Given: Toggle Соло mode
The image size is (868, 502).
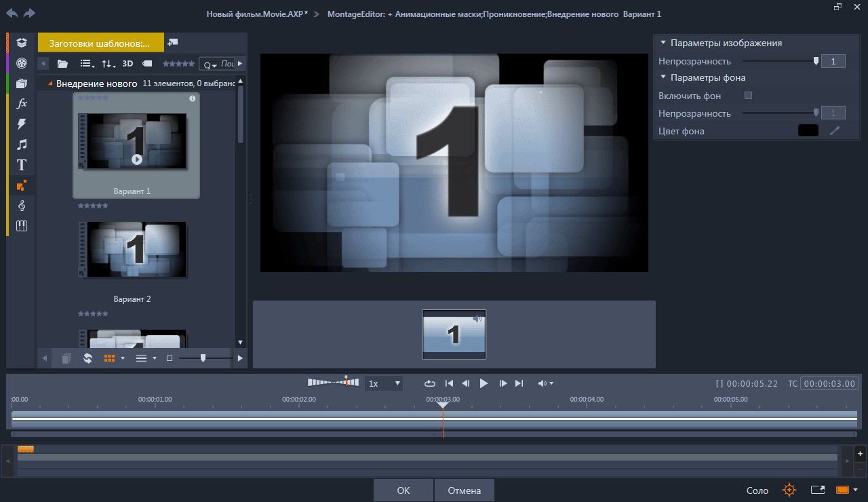Looking at the screenshot, I should pos(757,490).
